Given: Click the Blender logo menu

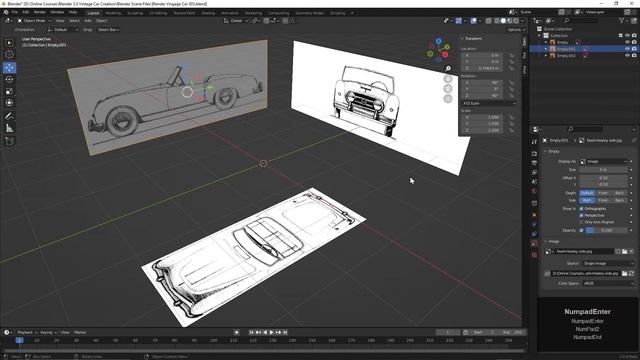Looking at the screenshot, I should pos(6,12).
